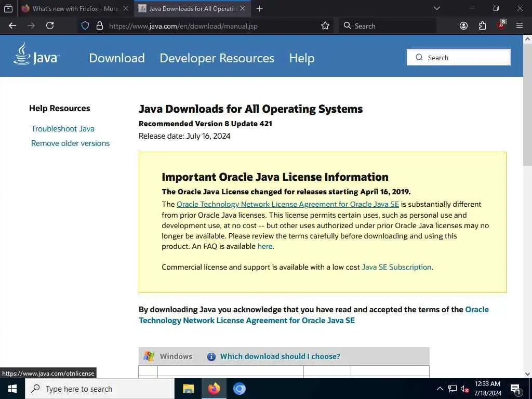
Task: Open the Firefox hamburger menu
Action: click(520, 26)
